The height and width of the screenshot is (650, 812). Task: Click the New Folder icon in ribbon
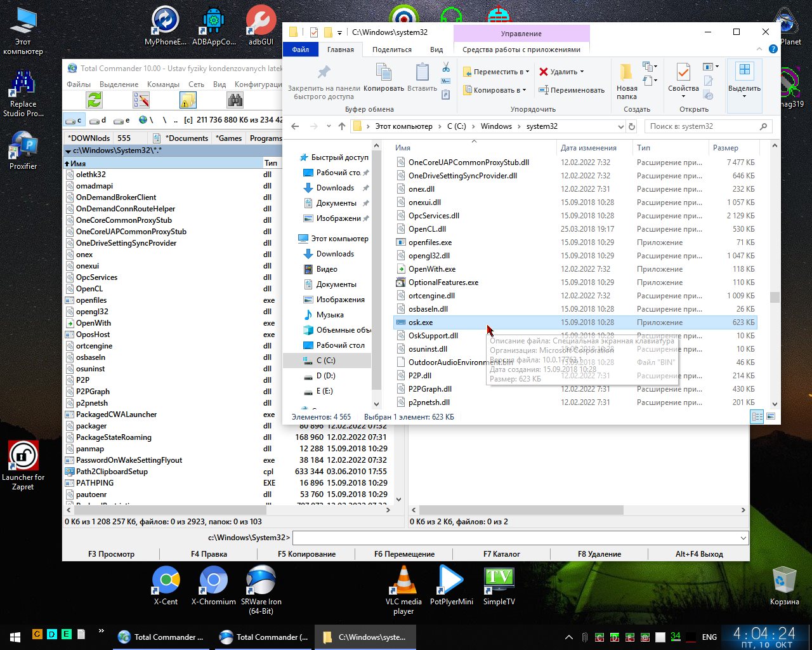626,72
